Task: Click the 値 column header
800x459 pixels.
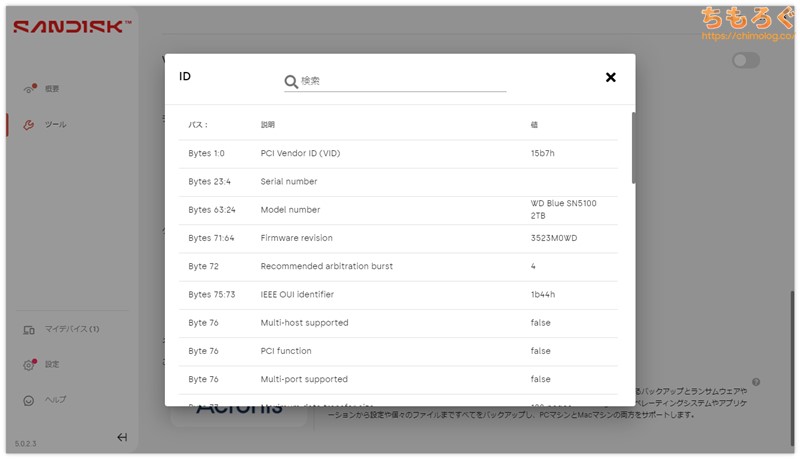Action: (534, 125)
